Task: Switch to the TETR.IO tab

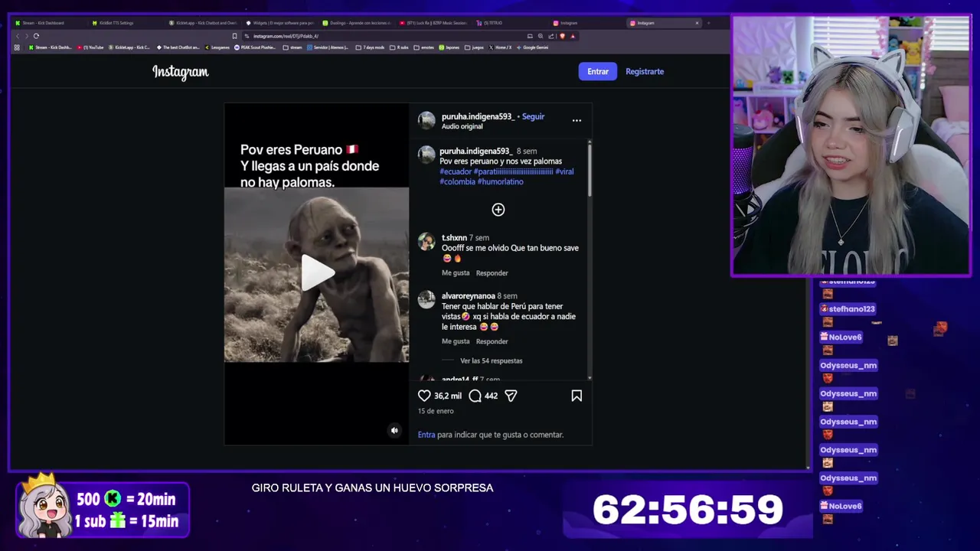Action: point(510,23)
